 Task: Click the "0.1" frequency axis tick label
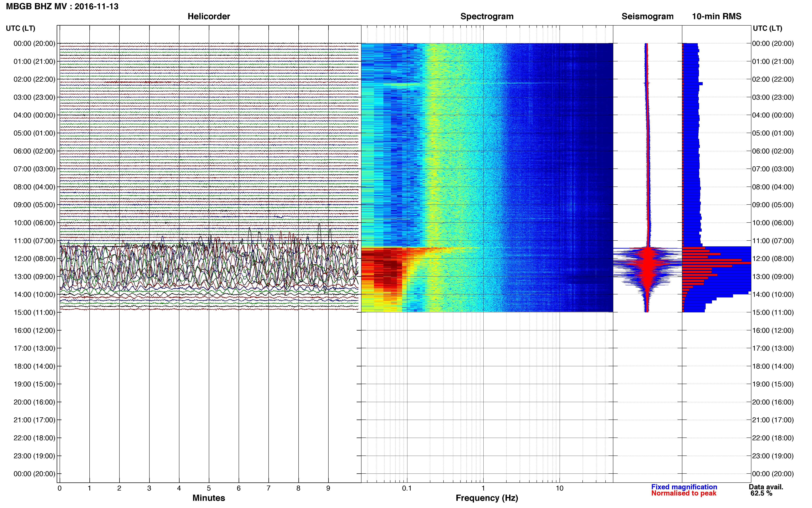click(407, 488)
